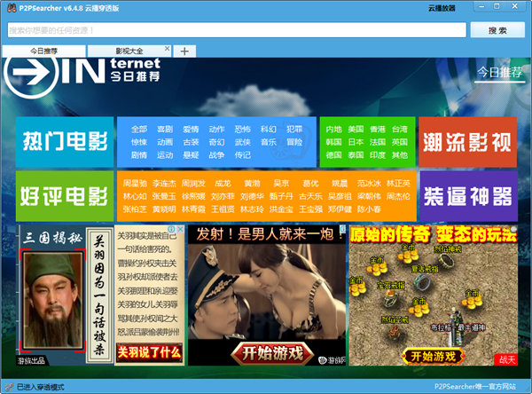The image size is (532, 394).
Task: Open 云播放器 in the title bar
Action: pos(443,8)
